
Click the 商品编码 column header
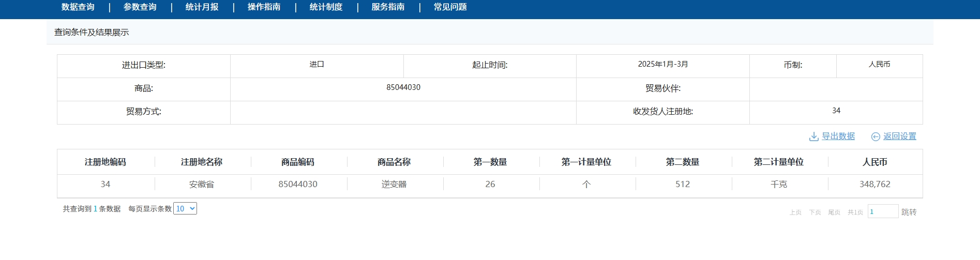coord(298,162)
